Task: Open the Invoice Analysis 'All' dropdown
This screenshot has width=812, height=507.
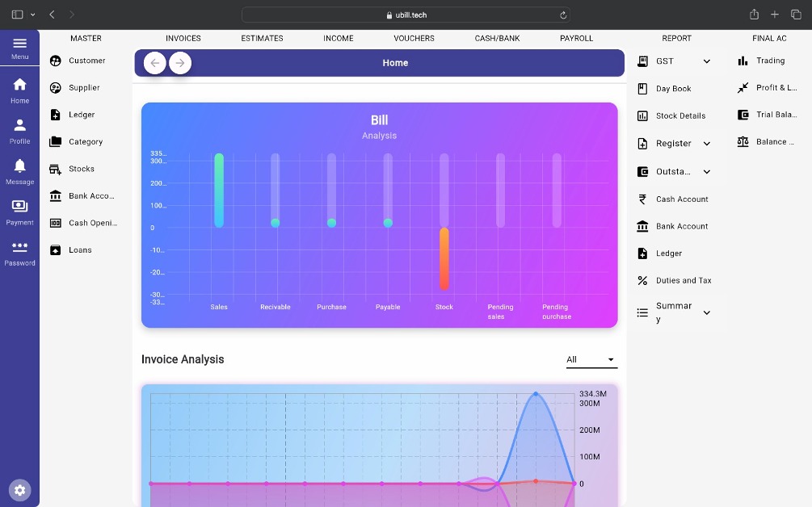Action: (x=591, y=359)
